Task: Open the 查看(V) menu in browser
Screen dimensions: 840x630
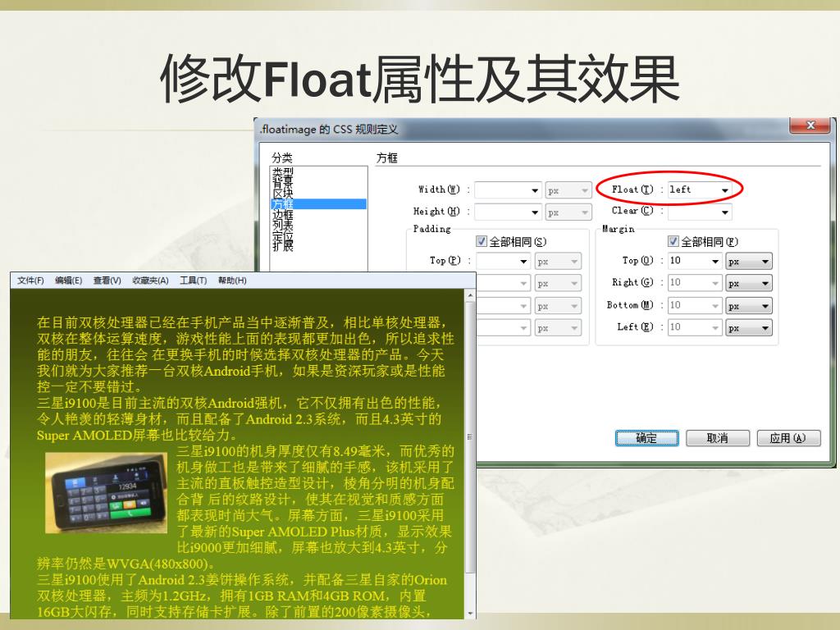Action: [x=107, y=281]
